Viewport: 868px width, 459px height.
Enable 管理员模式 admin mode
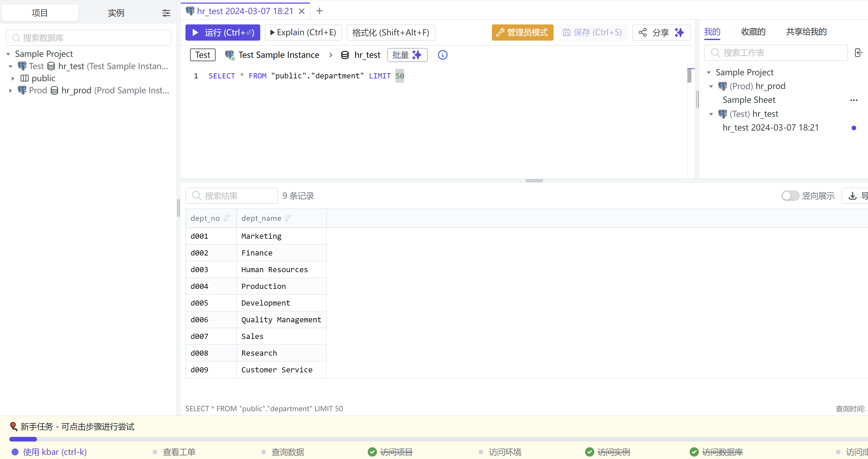[x=522, y=32]
